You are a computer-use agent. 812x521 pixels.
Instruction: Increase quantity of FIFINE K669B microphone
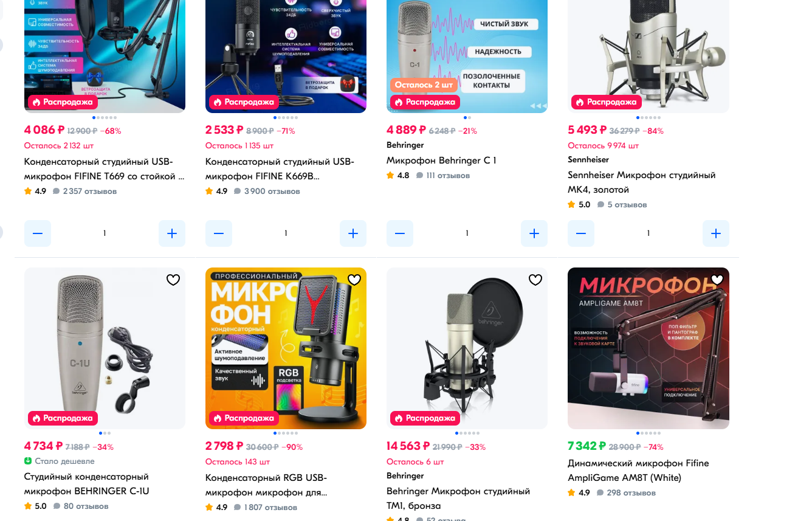pyautogui.click(x=353, y=233)
